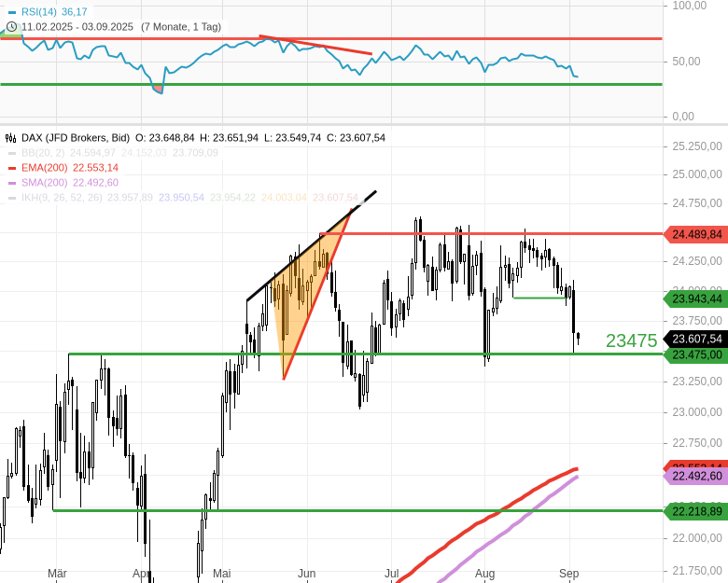
Task: Toggle the EMA(200) indicator legend
Action: tap(45, 168)
